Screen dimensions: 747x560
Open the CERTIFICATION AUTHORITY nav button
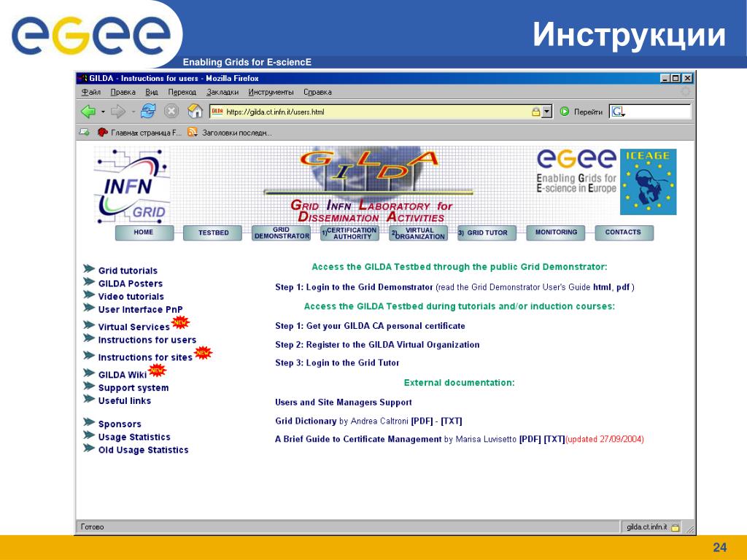(349, 233)
